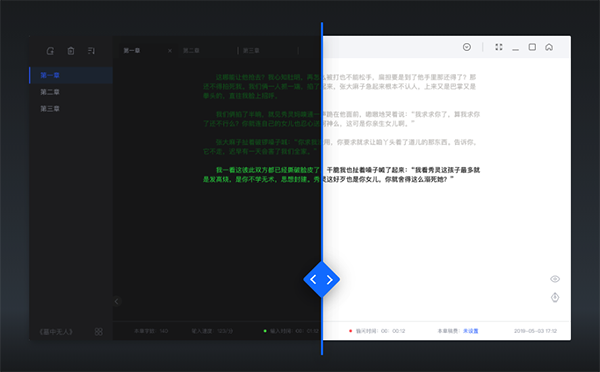600x372 pixels.
Task: Switch to the 第三章 tab
Action: 251,51
